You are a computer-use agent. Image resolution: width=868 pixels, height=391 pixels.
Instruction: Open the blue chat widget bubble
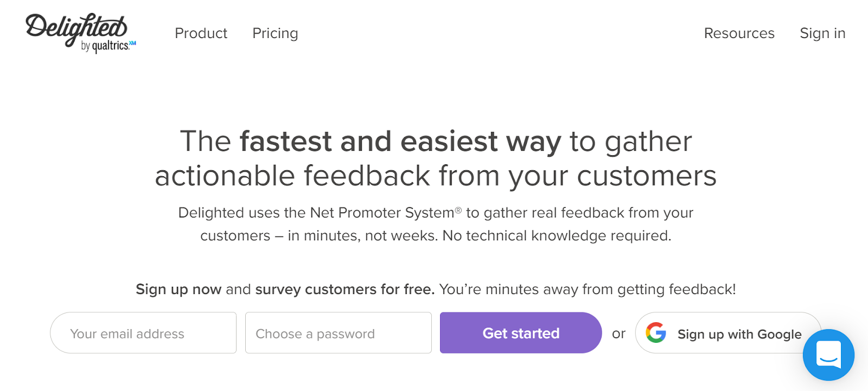point(828,355)
